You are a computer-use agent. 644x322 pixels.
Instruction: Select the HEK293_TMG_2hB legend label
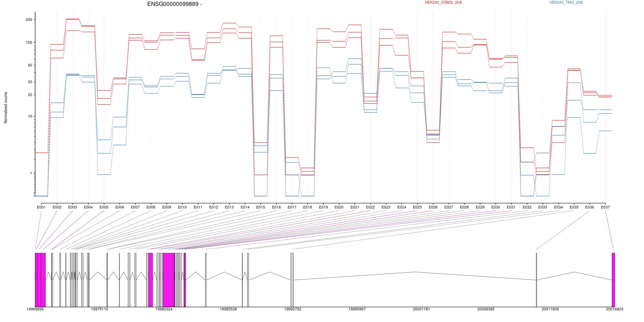(x=566, y=2)
